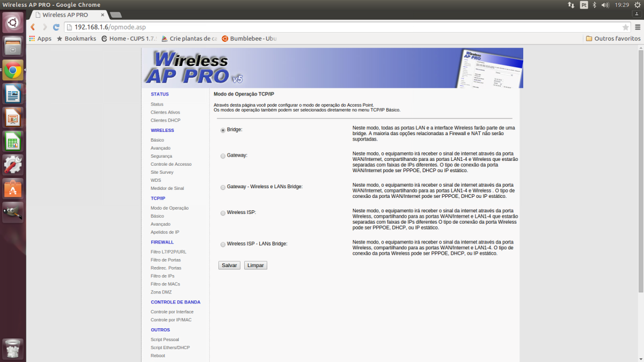Click Chrome's forward arrow
The height and width of the screenshot is (362, 644).
coord(45,27)
